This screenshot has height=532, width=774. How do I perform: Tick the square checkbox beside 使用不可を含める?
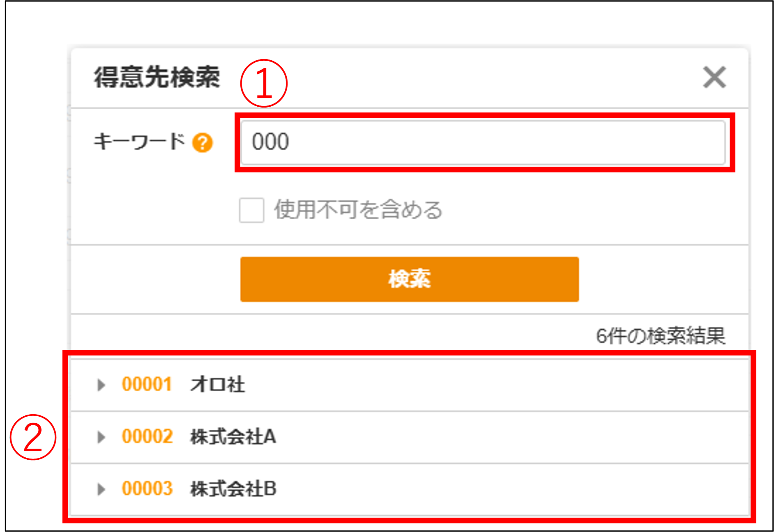coord(251,210)
